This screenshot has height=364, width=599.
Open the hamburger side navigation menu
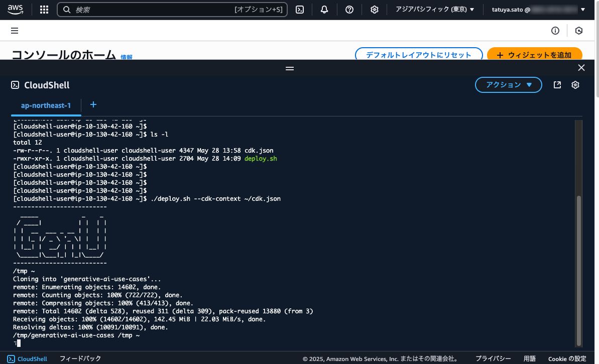[x=15, y=31]
